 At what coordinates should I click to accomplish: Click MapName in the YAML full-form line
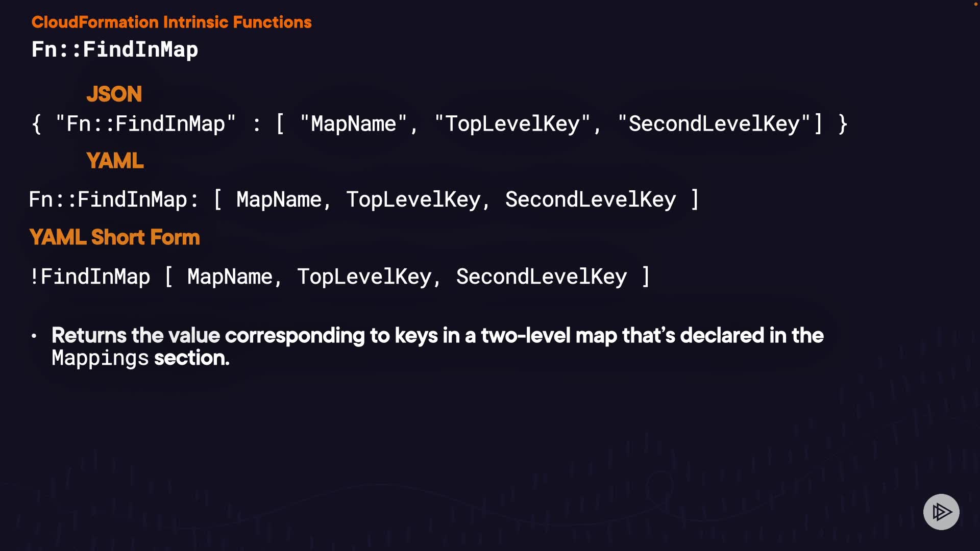pyautogui.click(x=279, y=199)
